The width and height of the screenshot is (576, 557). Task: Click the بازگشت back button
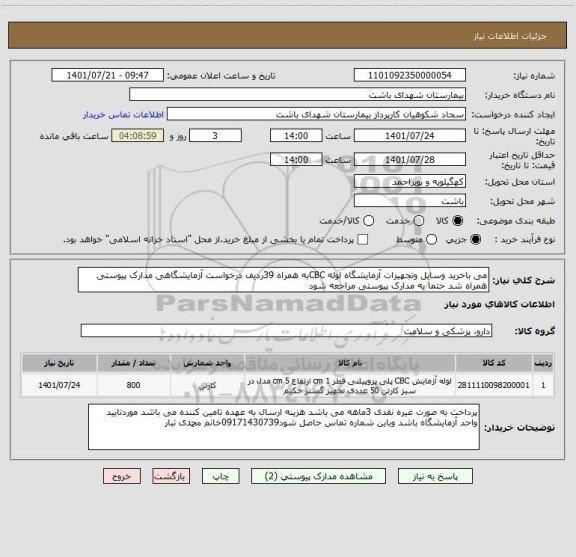tap(171, 476)
